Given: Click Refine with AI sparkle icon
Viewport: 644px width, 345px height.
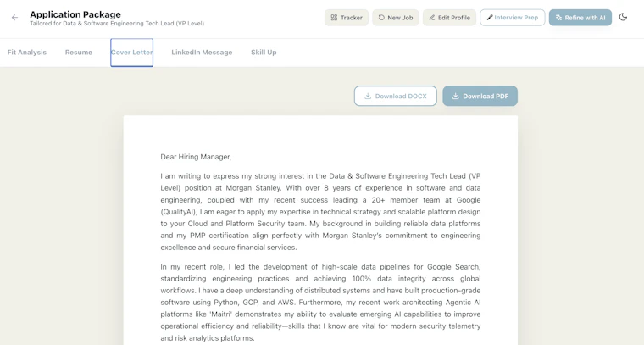Looking at the screenshot, I should pyautogui.click(x=558, y=18).
